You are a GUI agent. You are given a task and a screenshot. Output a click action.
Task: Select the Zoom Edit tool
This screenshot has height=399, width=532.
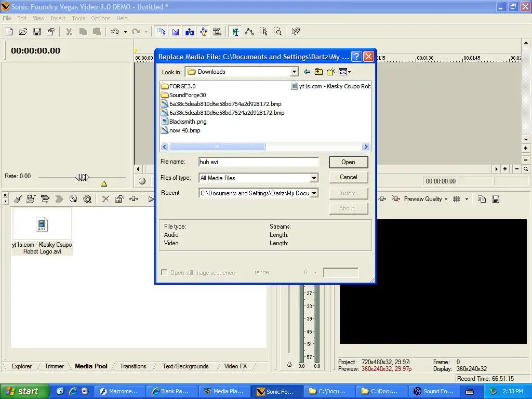tap(277, 32)
